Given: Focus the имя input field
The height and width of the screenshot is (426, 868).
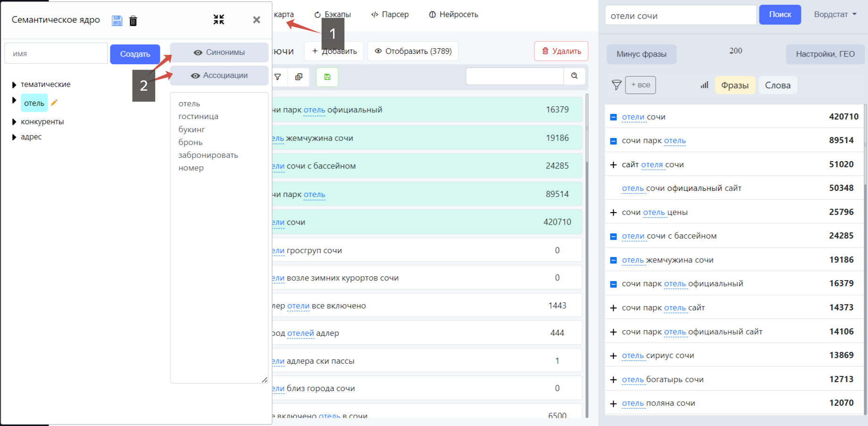Looking at the screenshot, I should (x=56, y=53).
